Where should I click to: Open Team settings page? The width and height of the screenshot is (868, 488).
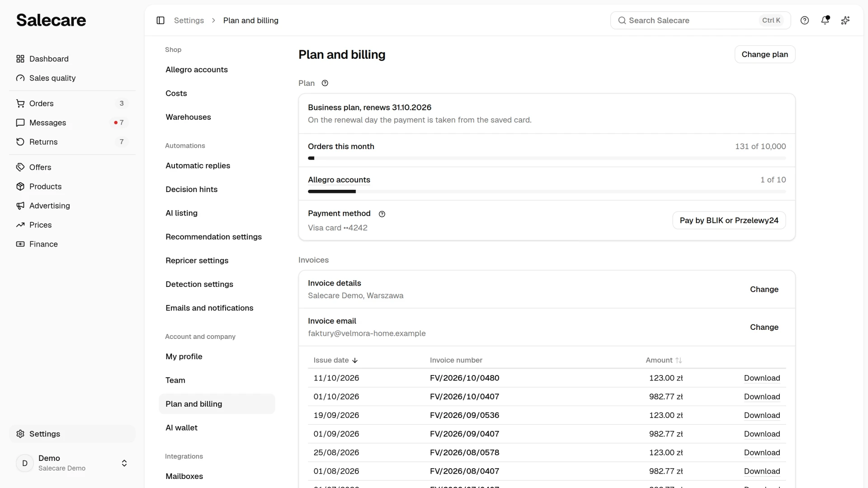point(217,380)
